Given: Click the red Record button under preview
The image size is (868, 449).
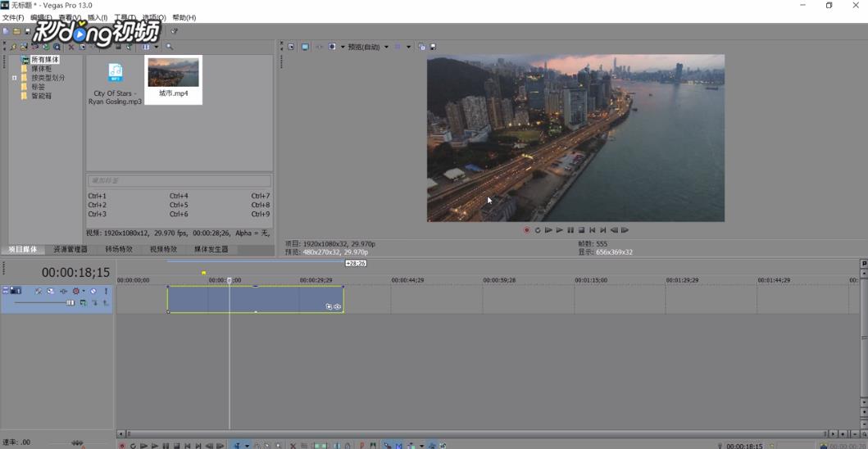Looking at the screenshot, I should (x=526, y=229).
